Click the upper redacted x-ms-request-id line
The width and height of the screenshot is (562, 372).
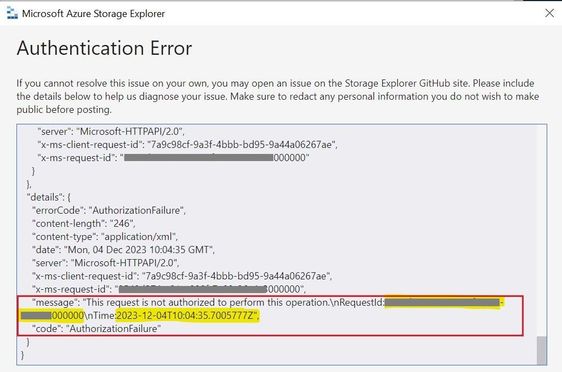click(173, 158)
